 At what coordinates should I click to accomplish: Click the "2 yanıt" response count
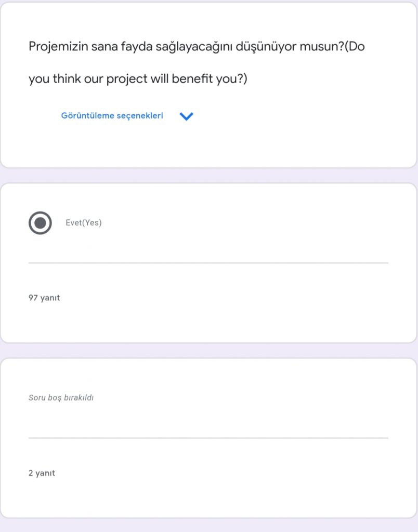(42, 473)
